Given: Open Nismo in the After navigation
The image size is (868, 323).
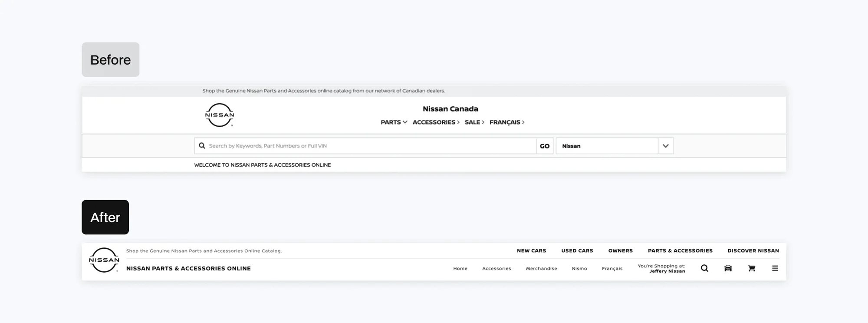Looking at the screenshot, I should [579, 269].
